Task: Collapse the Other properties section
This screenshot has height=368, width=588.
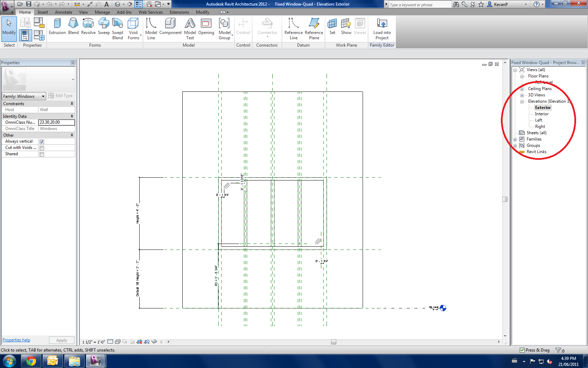Action: [72, 135]
